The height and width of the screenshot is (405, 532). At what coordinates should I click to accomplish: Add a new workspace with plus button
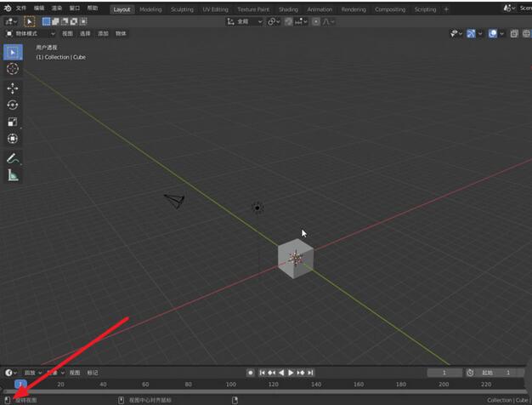[x=446, y=9]
